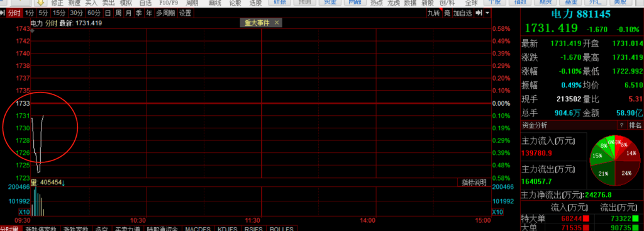644x231 pixels.
Task: Open chart 设置 settings
Action: coord(186,13)
